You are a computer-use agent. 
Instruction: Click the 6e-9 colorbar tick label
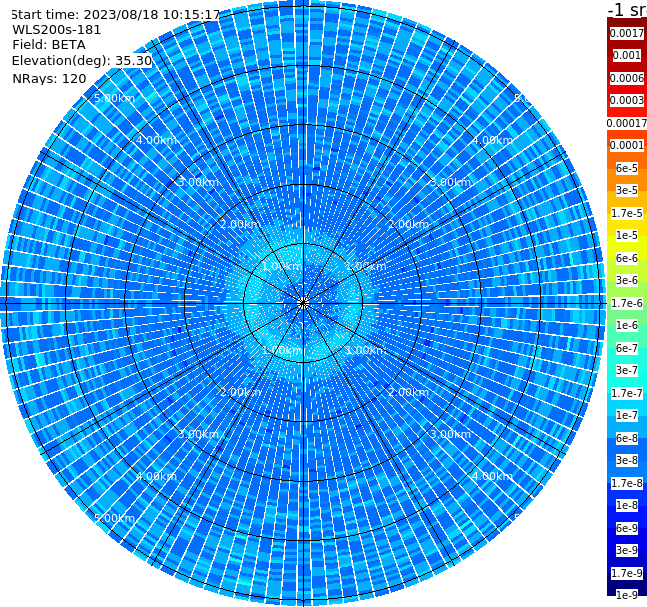point(627,528)
